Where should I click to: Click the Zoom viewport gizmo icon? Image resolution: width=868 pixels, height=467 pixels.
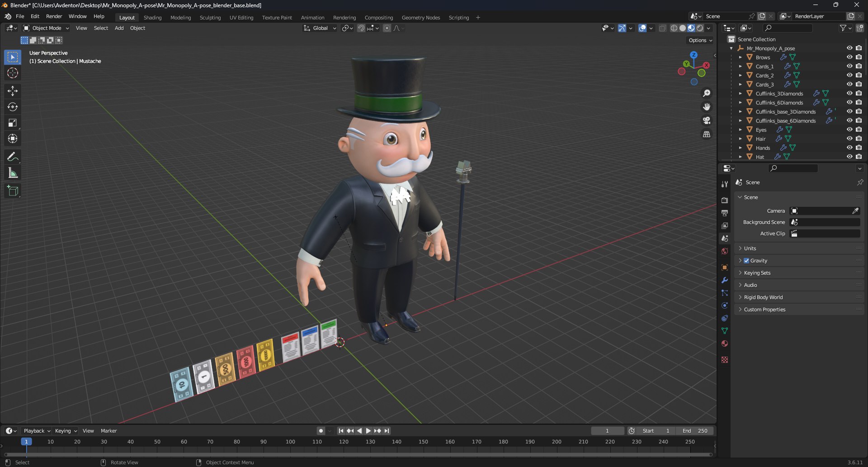(707, 93)
